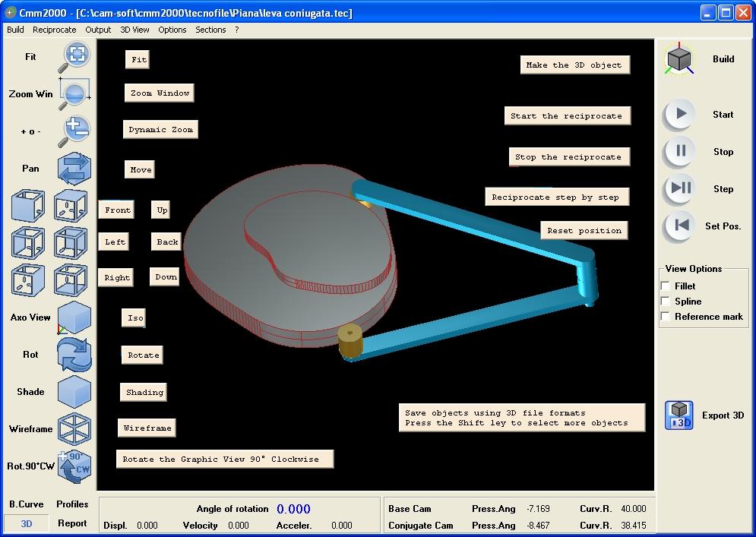
Task: Reset with the Set Pos. icon
Action: pyautogui.click(x=679, y=226)
